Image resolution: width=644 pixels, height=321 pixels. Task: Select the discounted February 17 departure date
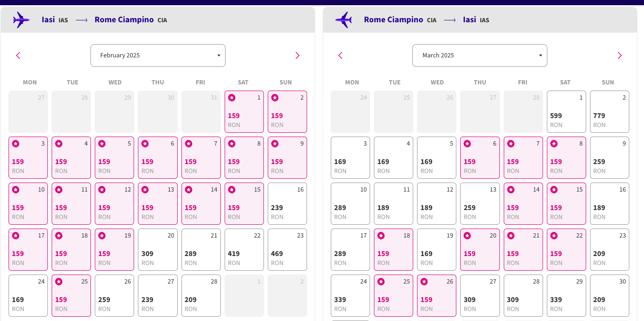click(x=28, y=249)
